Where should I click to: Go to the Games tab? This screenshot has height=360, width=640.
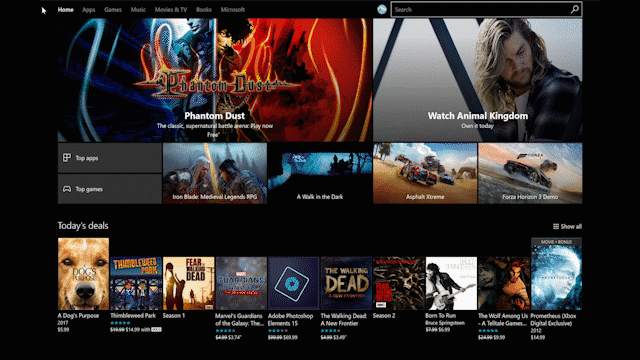tap(113, 9)
